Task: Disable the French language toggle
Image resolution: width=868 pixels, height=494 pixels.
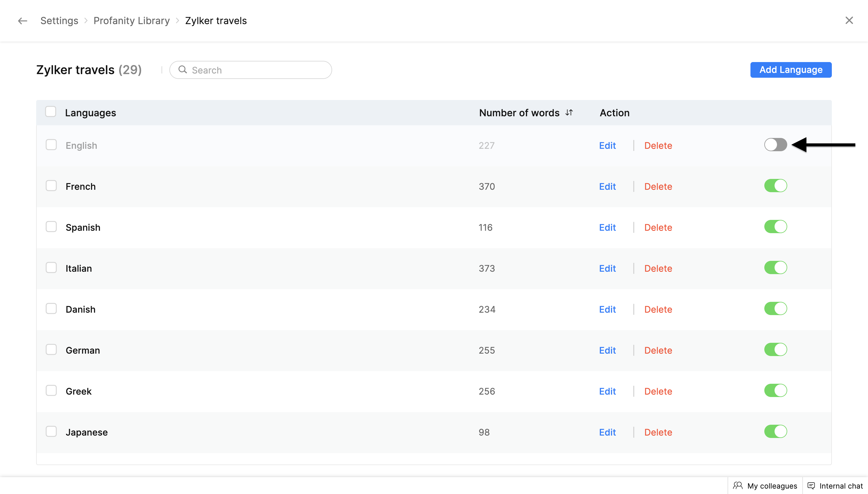Action: coord(775,186)
